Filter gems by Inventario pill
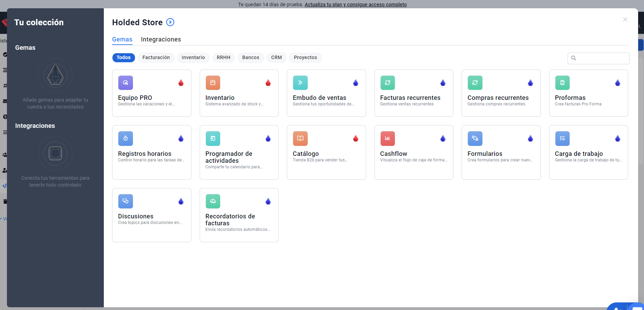The image size is (644, 310). tap(193, 57)
